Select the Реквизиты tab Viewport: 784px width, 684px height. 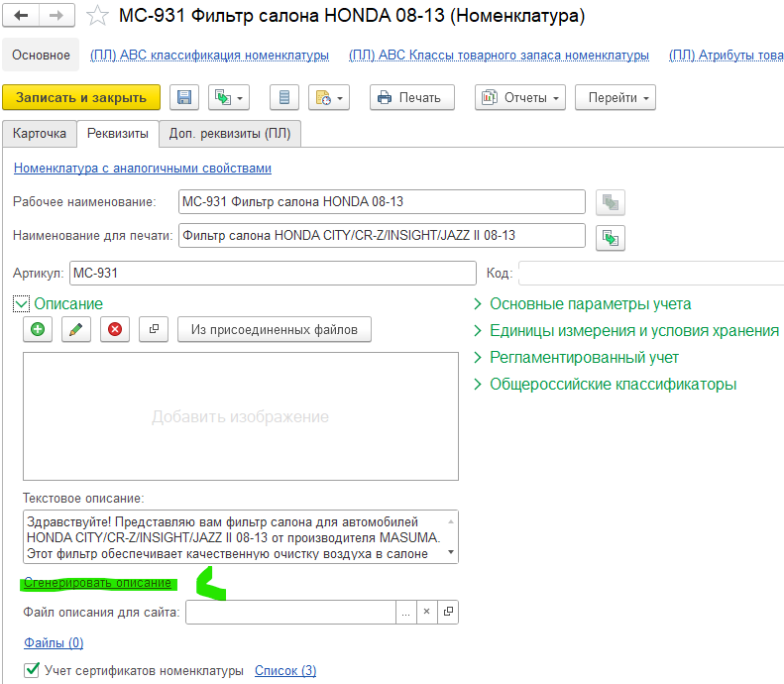pyautogui.click(x=118, y=134)
